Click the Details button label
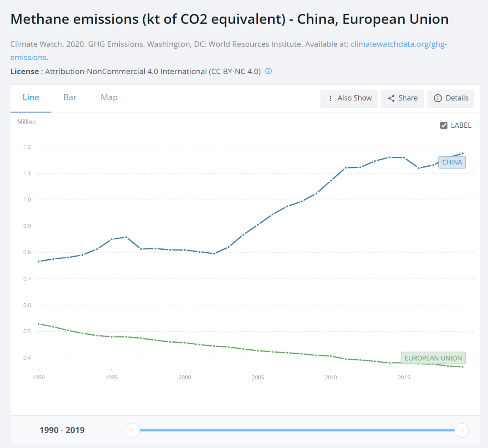Viewport: 488px width, 448px height. pyautogui.click(x=457, y=98)
